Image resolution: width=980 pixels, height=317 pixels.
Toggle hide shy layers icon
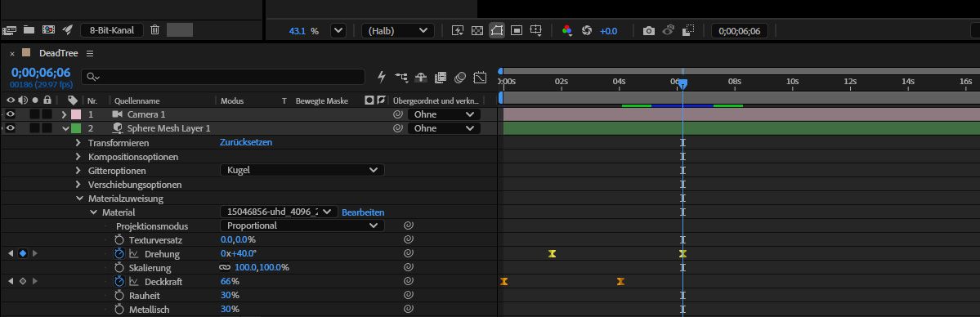pyautogui.click(x=421, y=78)
